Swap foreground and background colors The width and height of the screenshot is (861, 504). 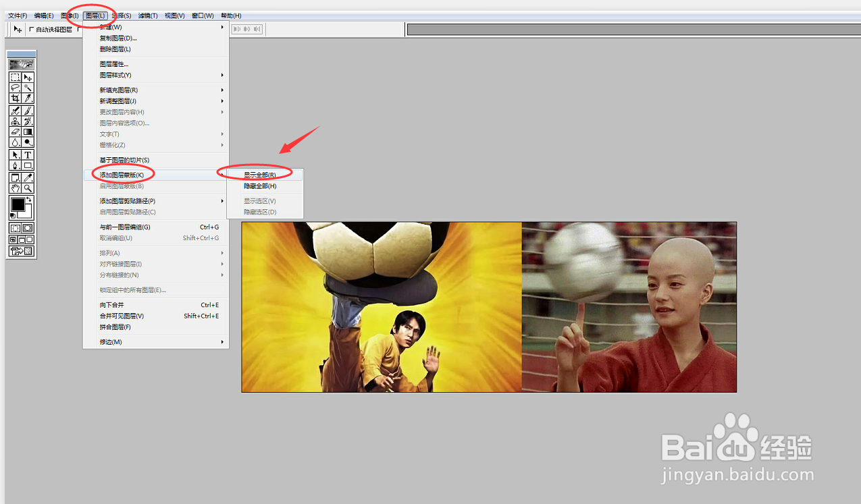coord(29,198)
